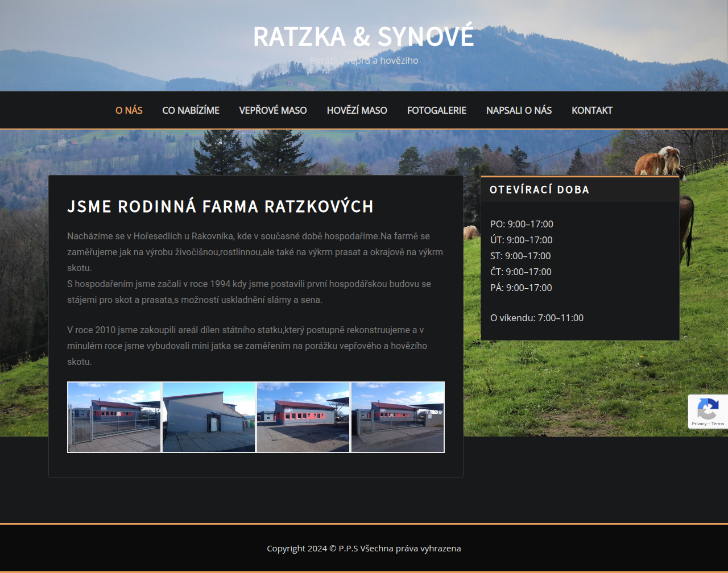Select NAPSALI O NÁS in the navigation

click(x=519, y=110)
